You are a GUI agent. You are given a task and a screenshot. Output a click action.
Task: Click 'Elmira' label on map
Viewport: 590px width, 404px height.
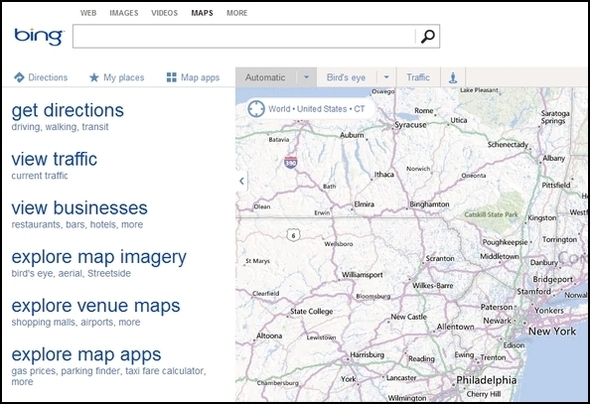[x=364, y=204]
